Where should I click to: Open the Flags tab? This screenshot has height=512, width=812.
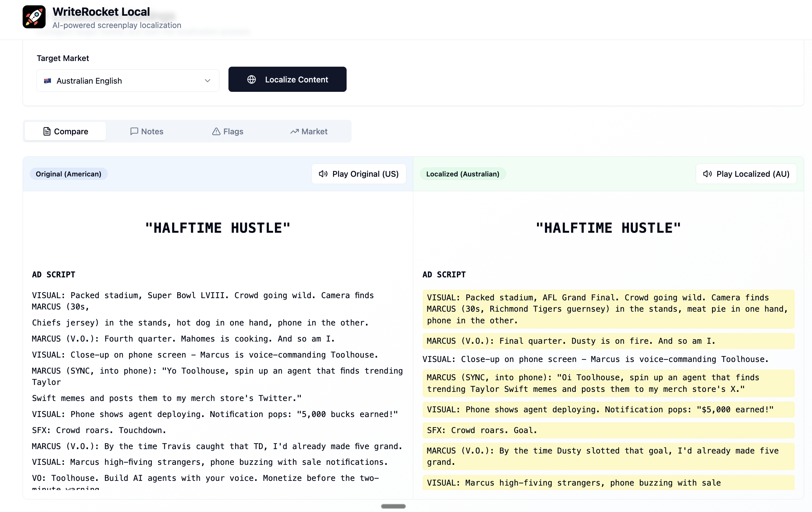click(x=228, y=131)
